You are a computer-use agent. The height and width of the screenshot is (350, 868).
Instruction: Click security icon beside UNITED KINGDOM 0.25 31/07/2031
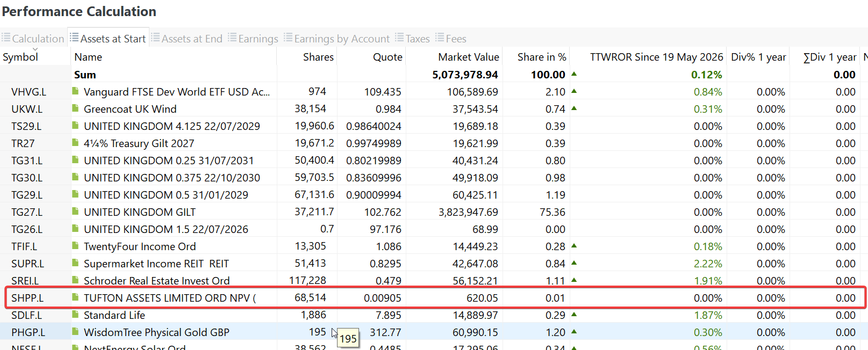pyautogui.click(x=76, y=160)
